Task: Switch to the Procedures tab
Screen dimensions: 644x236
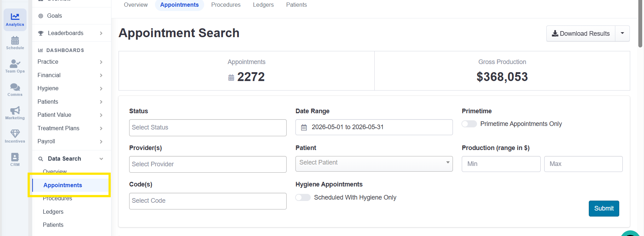Action: click(226, 5)
